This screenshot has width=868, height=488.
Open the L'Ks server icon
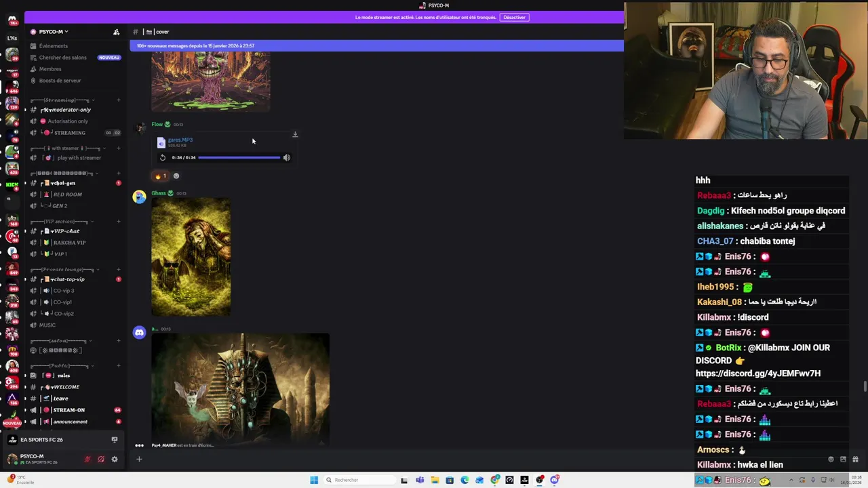(x=12, y=38)
